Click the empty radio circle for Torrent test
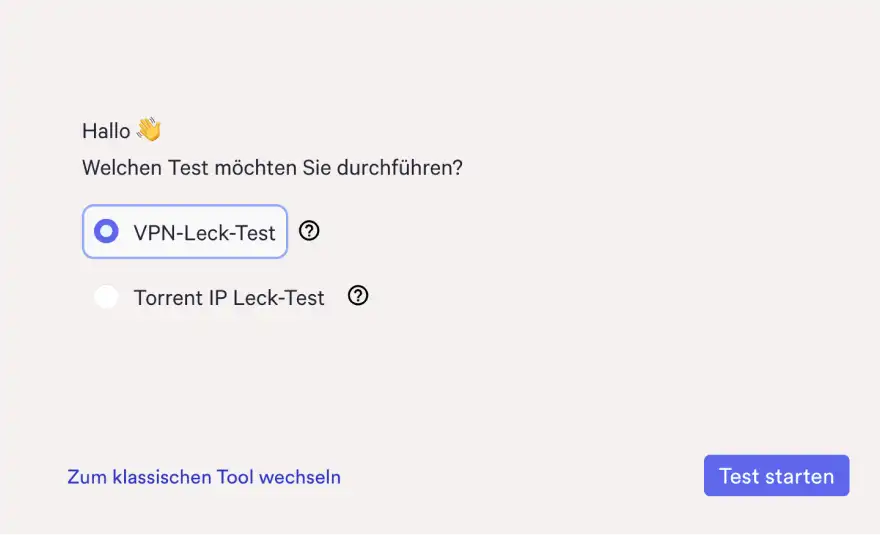 point(106,297)
